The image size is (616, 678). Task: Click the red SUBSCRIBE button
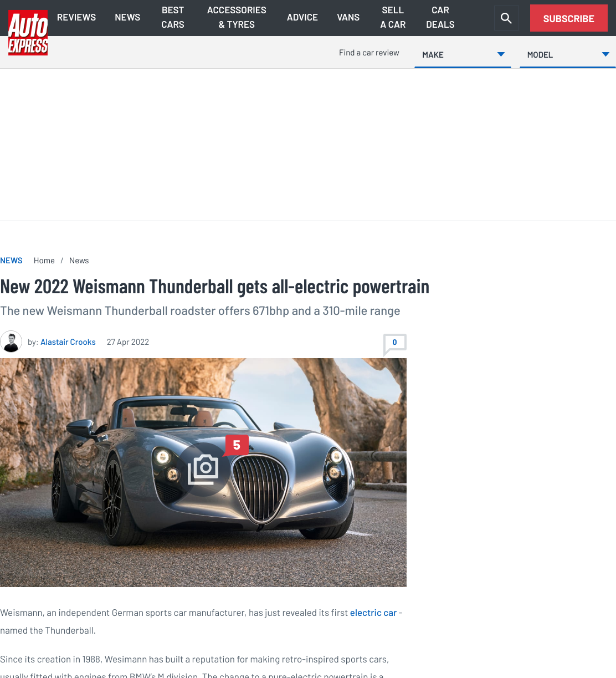(x=569, y=18)
